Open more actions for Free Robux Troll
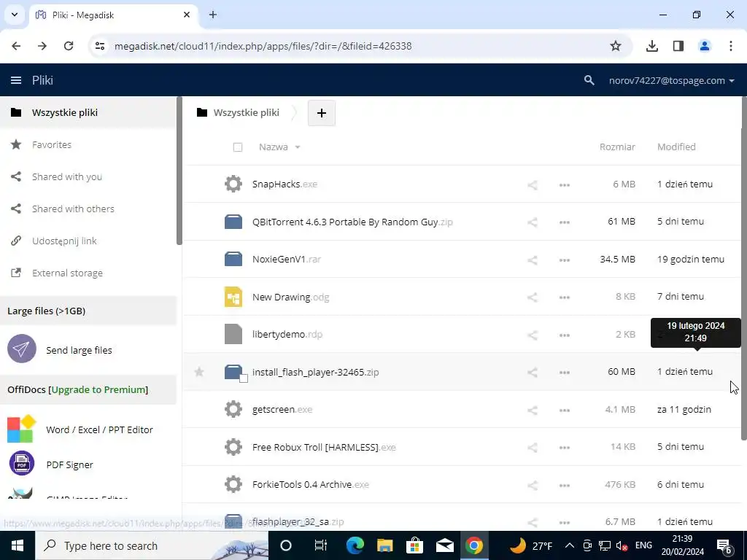This screenshot has height=560, width=747. click(565, 448)
